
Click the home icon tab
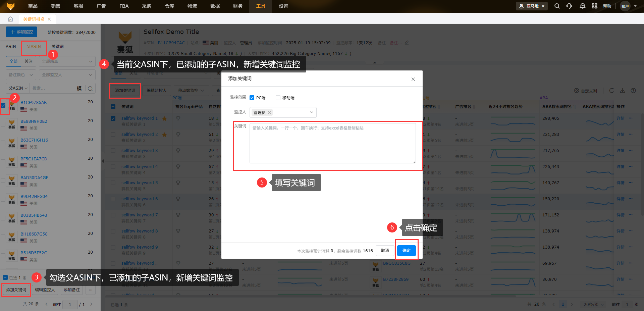tap(10, 19)
